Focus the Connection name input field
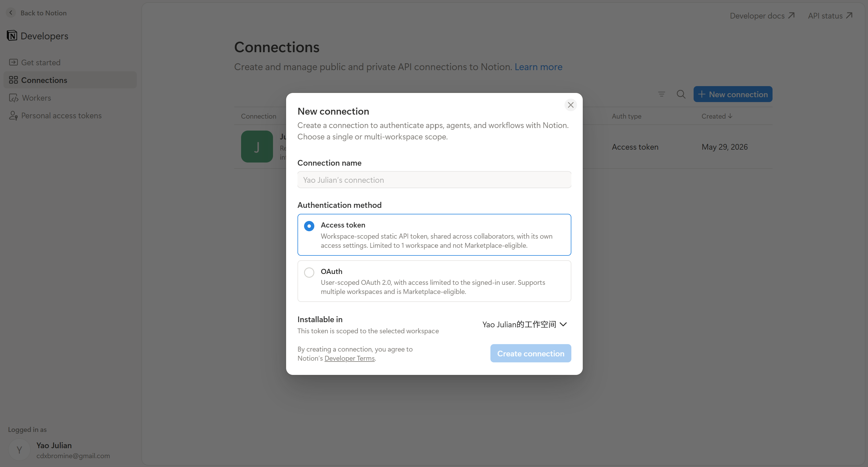The width and height of the screenshot is (868, 467). (434, 180)
